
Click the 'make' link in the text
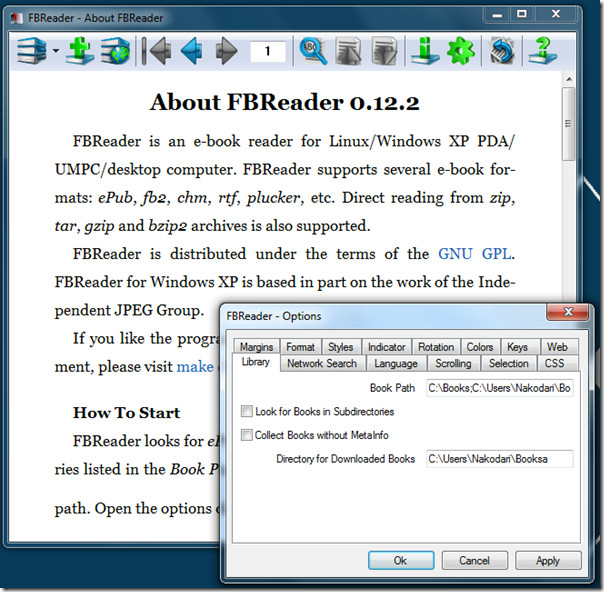click(x=195, y=367)
